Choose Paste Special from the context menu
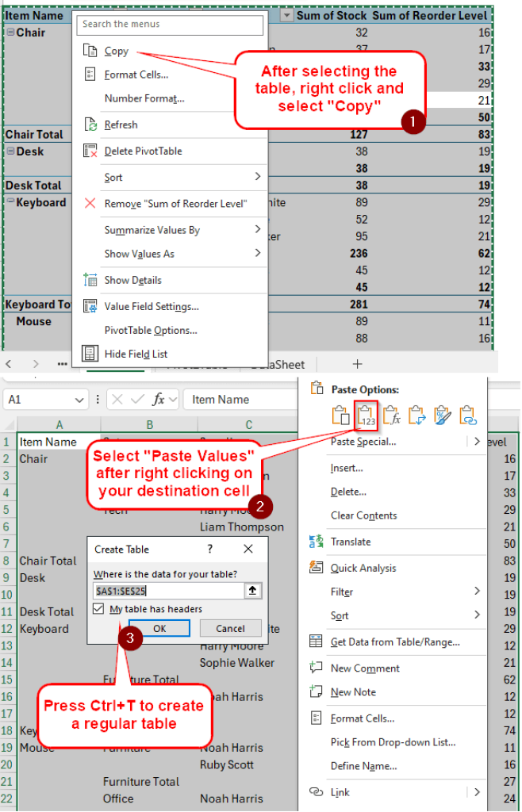The height and width of the screenshot is (812, 522). pos(363,442)
